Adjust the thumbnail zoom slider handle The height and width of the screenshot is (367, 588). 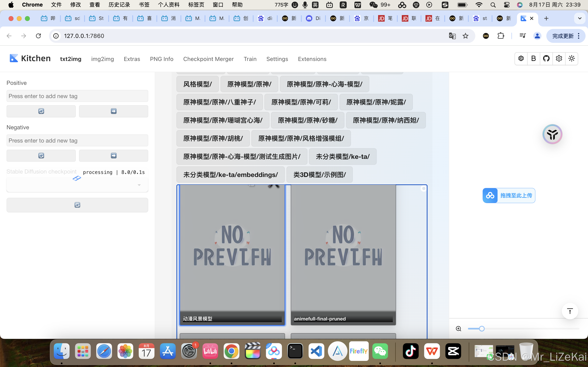482,329
